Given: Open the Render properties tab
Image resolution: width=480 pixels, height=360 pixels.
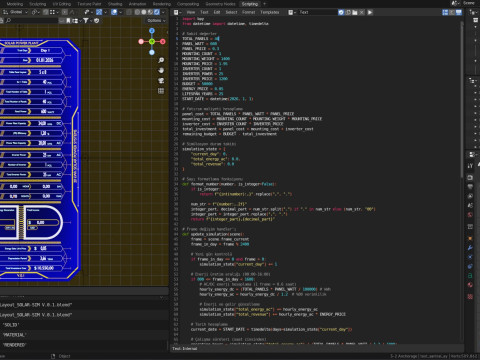Looking at the screenshot, I should 470,177.
